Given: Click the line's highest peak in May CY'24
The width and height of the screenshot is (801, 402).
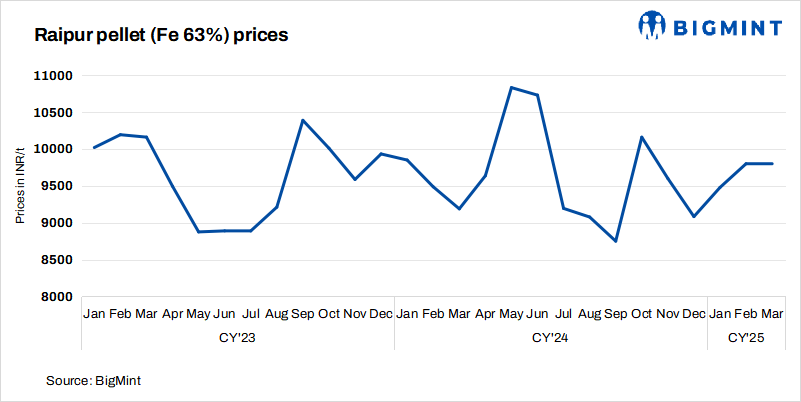Looking at the screenshot, I should tap(511, 88).
